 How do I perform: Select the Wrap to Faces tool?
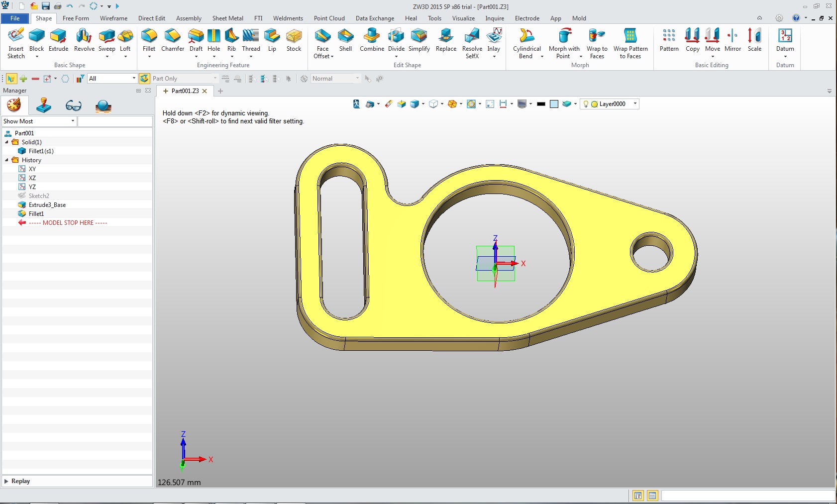597,43
